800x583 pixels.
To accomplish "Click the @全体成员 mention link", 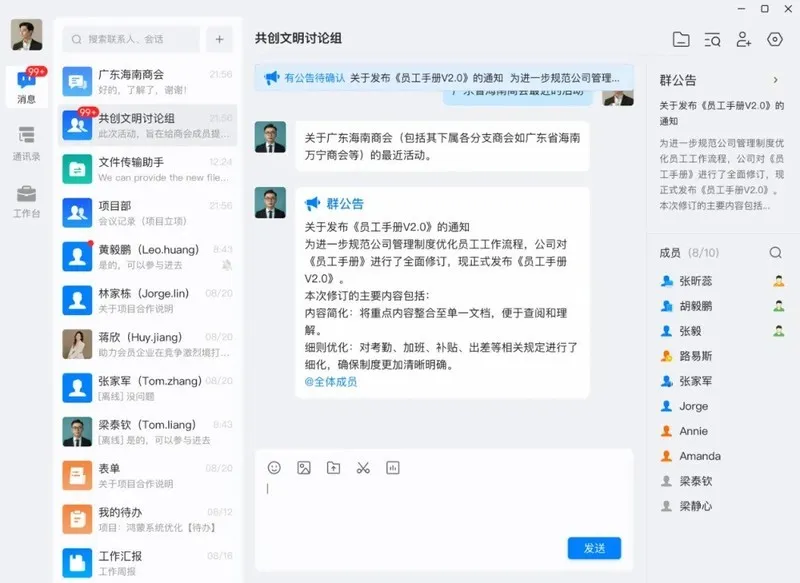I will click(x=331, y=382).
